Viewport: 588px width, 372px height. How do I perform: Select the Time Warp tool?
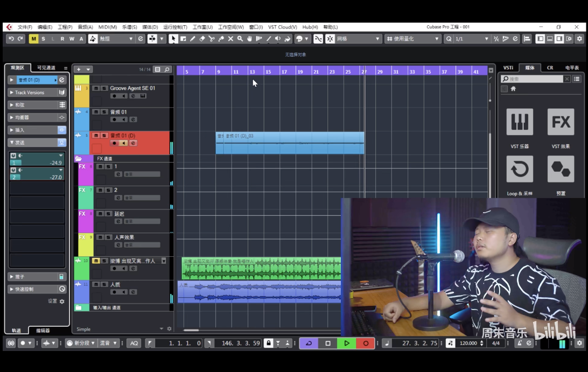[259, 39]
